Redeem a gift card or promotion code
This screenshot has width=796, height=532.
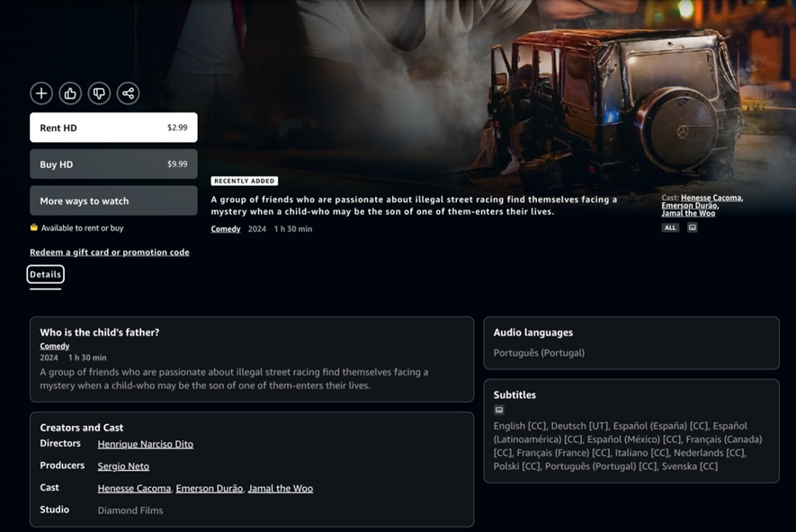[109, 252]
